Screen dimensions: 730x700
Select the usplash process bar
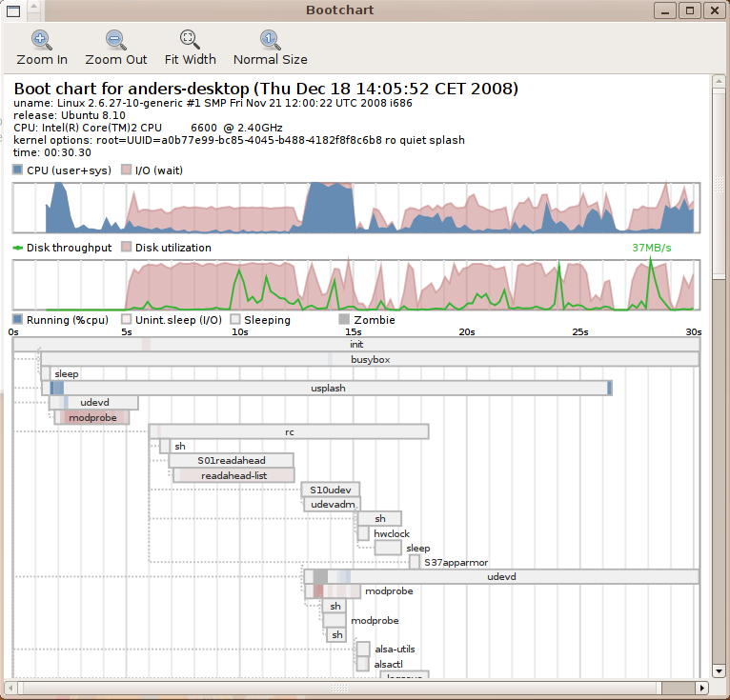[328, 388]
